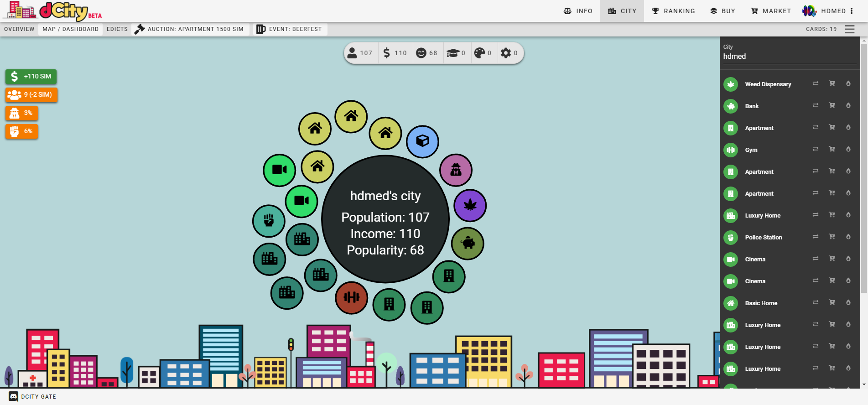Screen dimensions: 868x405
Task: Switch to the OVERVIEW tab
Action: tap(19, 29)
